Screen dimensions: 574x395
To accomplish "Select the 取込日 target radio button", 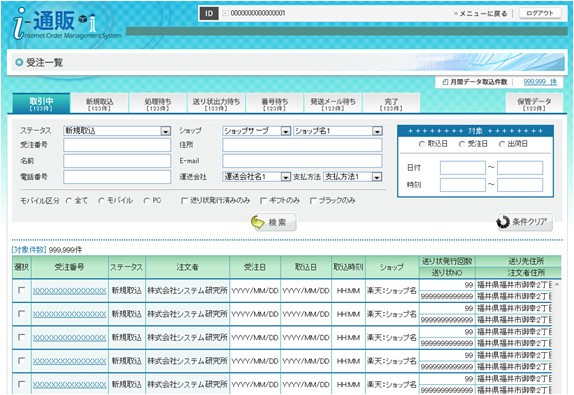I will point(422,144).
